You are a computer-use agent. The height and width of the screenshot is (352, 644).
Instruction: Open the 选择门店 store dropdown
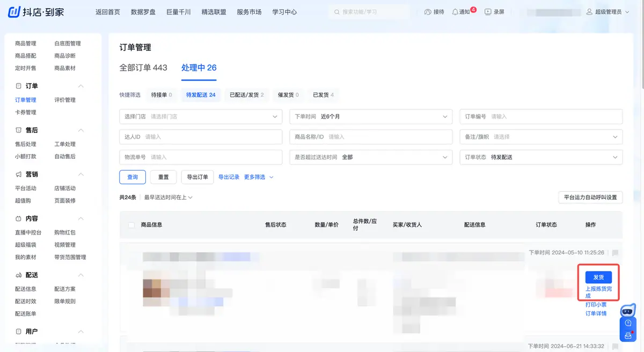(201, 116)
